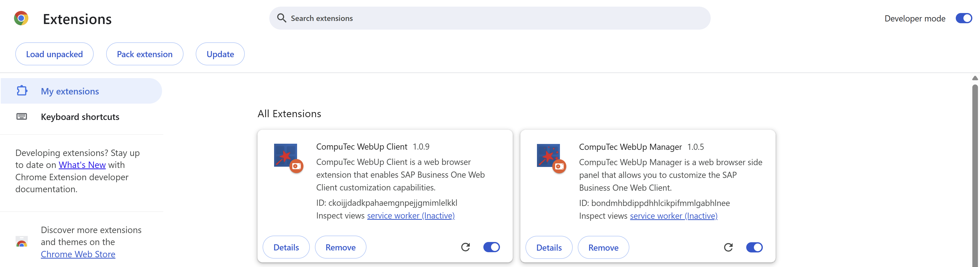Click the Keyboard shortcuts keyboard icon
The width and height of the screenshot is (980, 267).
[x=22, y=116]
